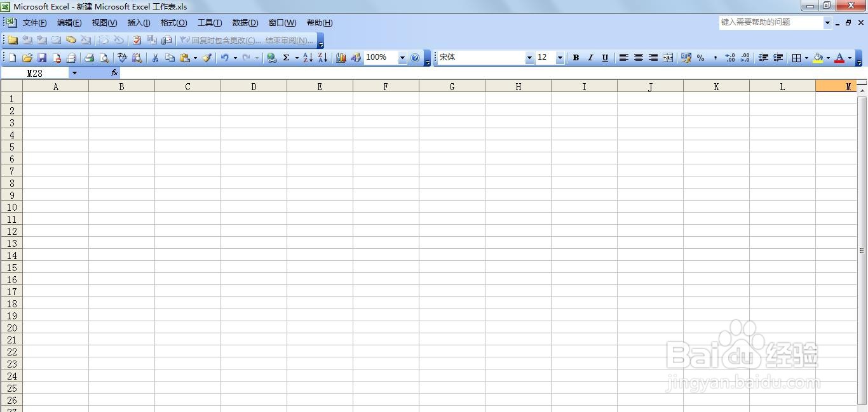Open the undo history dropdown arrow
868x412 pixels.
coord(235,58)
